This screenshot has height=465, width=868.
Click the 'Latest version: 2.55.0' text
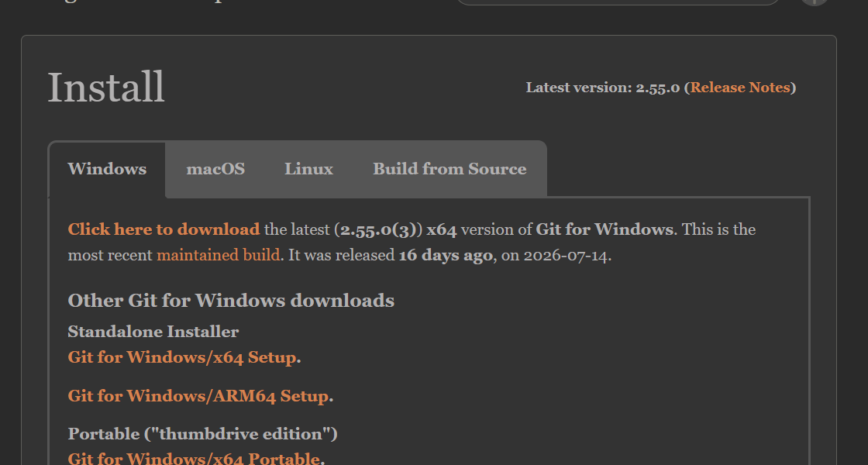(603, 88)
